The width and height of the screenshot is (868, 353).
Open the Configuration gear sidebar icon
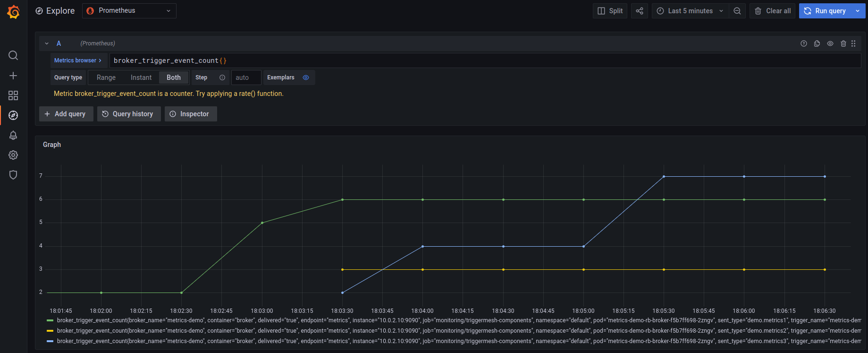click(x=13, y=155)
